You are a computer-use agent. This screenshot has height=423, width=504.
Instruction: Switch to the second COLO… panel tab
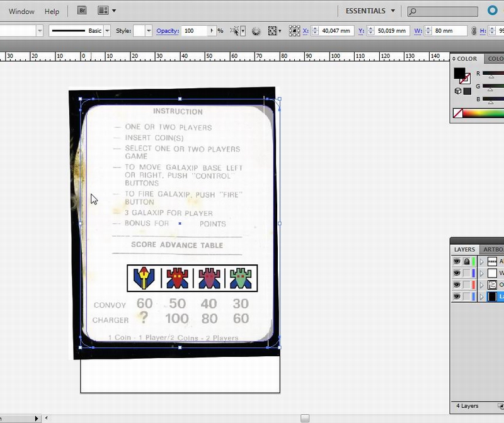pos(495,59)
